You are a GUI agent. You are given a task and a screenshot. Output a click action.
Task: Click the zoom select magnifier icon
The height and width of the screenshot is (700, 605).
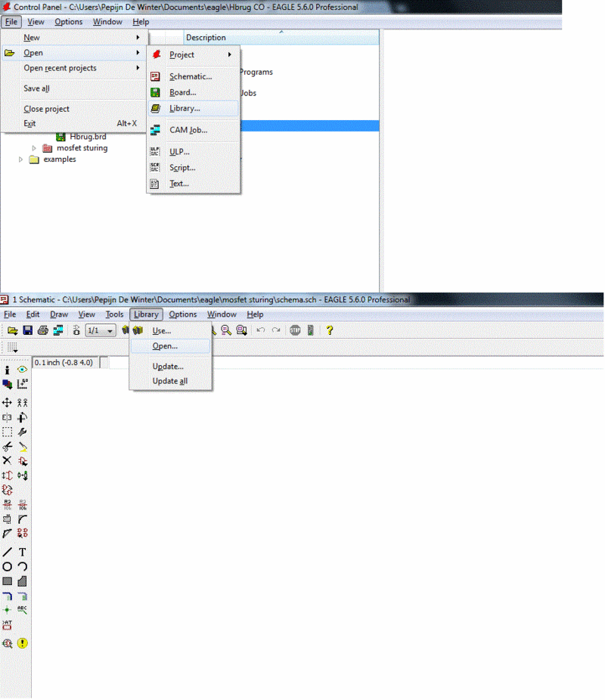pos(241,331)
